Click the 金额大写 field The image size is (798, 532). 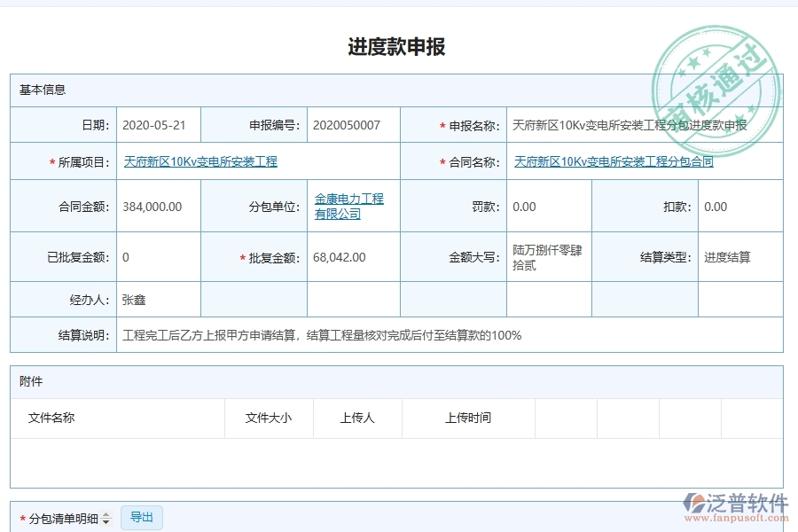pos(545,256)
